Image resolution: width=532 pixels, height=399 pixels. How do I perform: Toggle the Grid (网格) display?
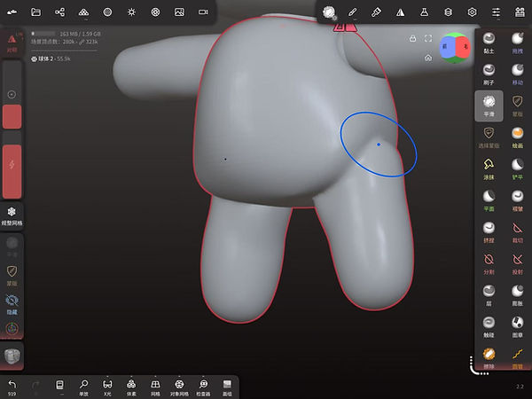click(x=155, y=387)
